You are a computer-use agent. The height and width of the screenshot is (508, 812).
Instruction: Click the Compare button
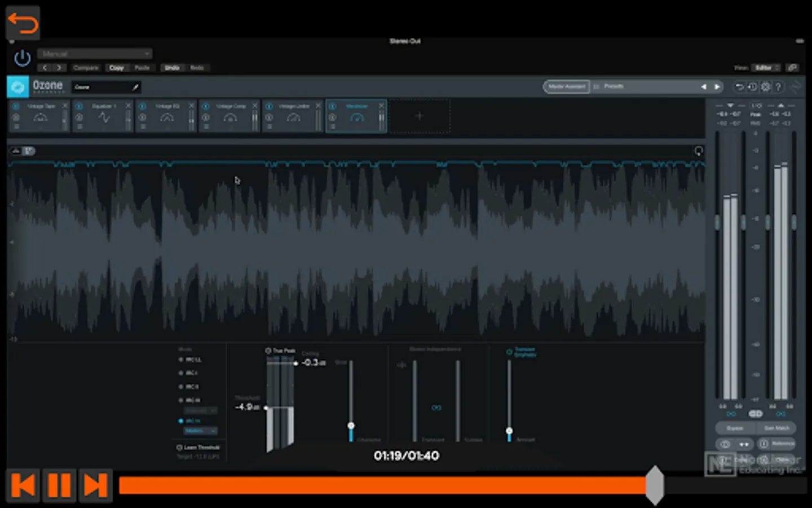[x=86, y=68]
